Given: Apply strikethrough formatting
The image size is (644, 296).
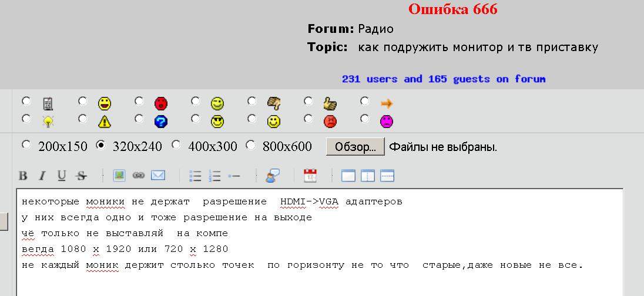Looking at the screenshot, I should coord(81,176).
